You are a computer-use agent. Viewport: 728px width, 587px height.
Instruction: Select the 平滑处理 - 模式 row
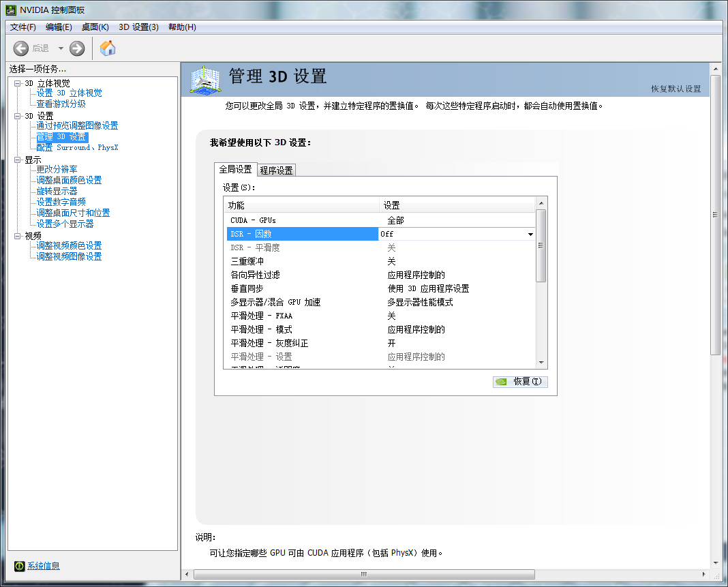coord(381,329)
